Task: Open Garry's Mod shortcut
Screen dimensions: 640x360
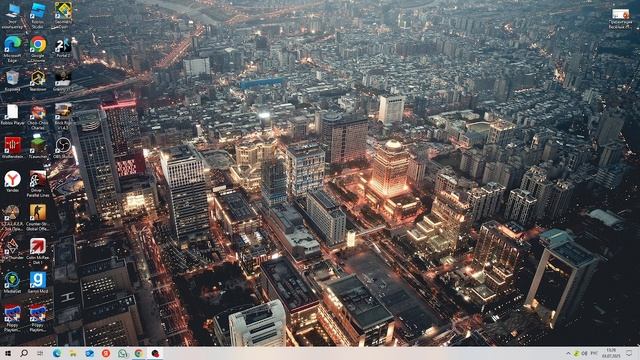Action: 38,283
